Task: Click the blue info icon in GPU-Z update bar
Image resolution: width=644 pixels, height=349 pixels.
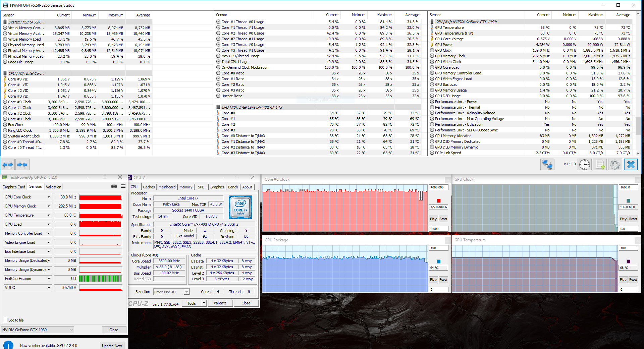Action: tap(8, 345)
